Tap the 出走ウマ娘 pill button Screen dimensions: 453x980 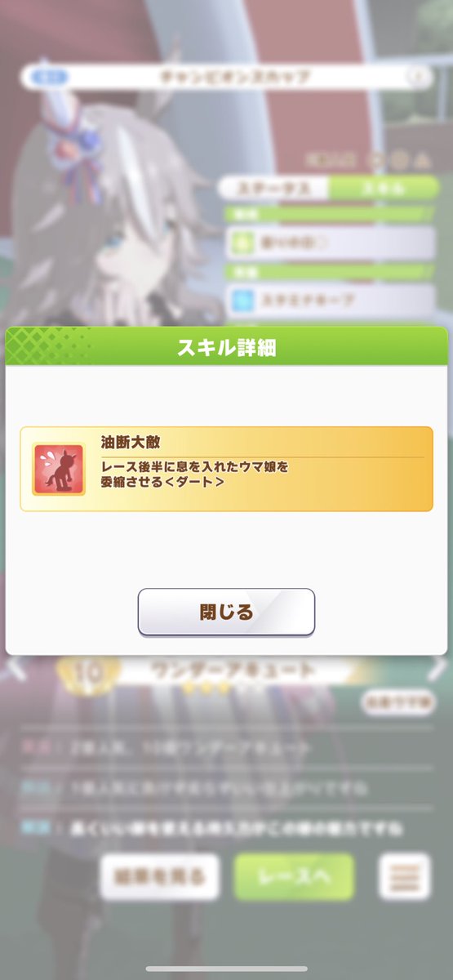[x=398, y=702]
